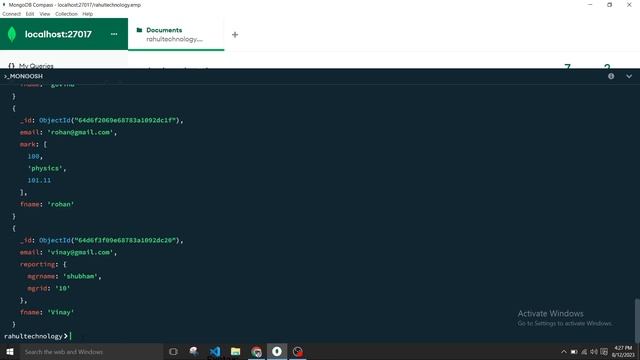
Task: Click the mgrname 'shubham' value
Action: pos(80,276)
